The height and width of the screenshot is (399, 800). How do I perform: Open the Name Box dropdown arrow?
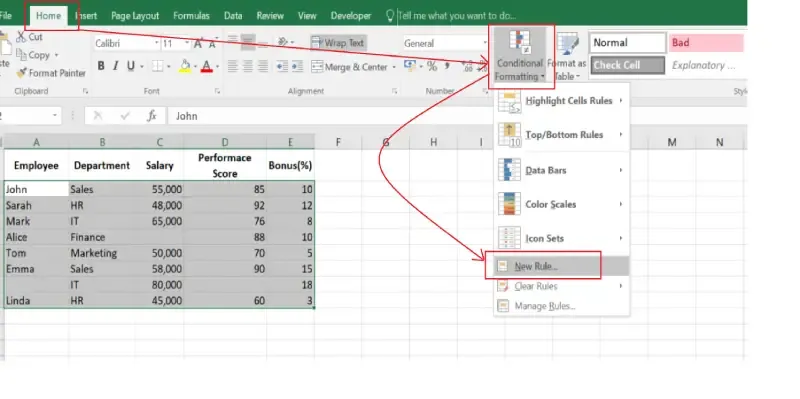point(55,116)
